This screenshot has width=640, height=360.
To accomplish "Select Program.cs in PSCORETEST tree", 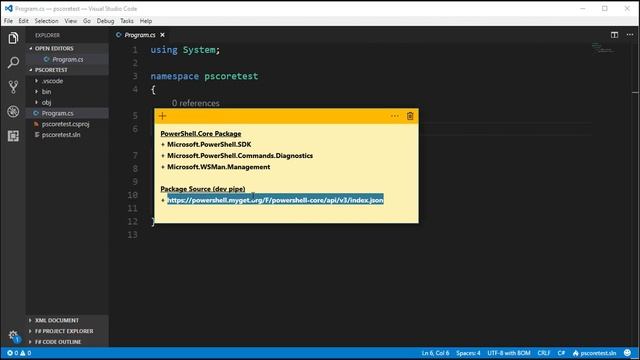I will click(67, 113).
